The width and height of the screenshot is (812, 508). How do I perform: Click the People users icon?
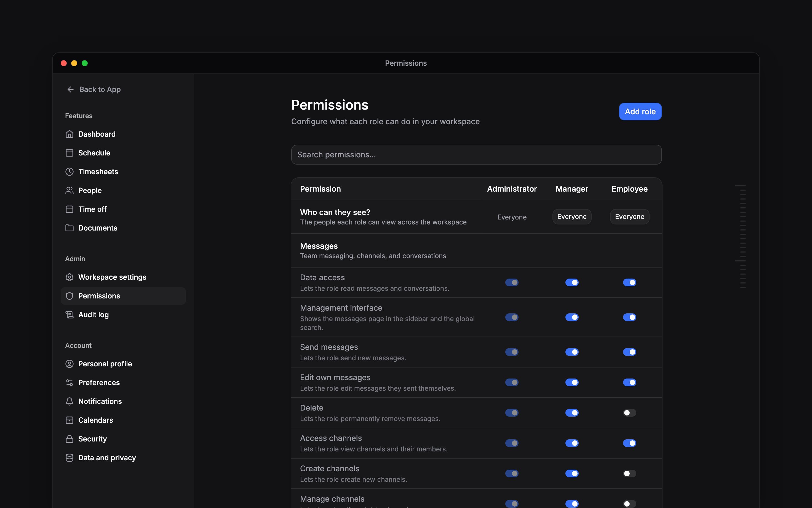(70, 190)
